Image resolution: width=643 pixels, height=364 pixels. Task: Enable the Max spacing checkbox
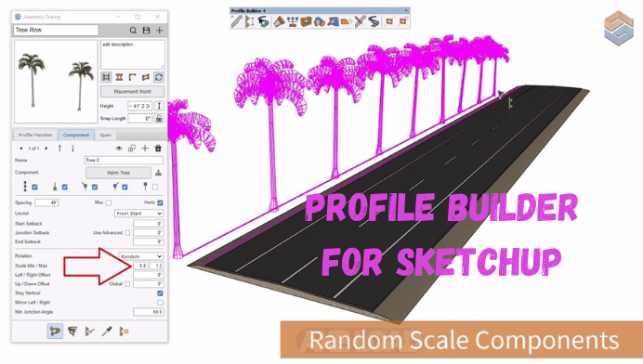(109, 202)
